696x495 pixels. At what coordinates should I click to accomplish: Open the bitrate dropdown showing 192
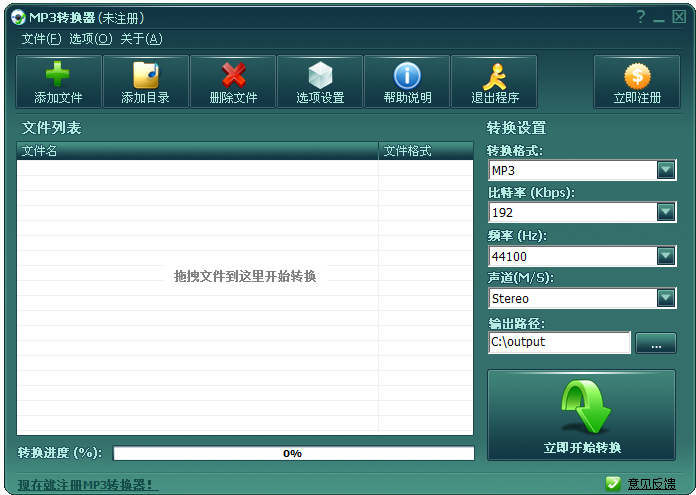pyautogui.click(x=666, y=212)
